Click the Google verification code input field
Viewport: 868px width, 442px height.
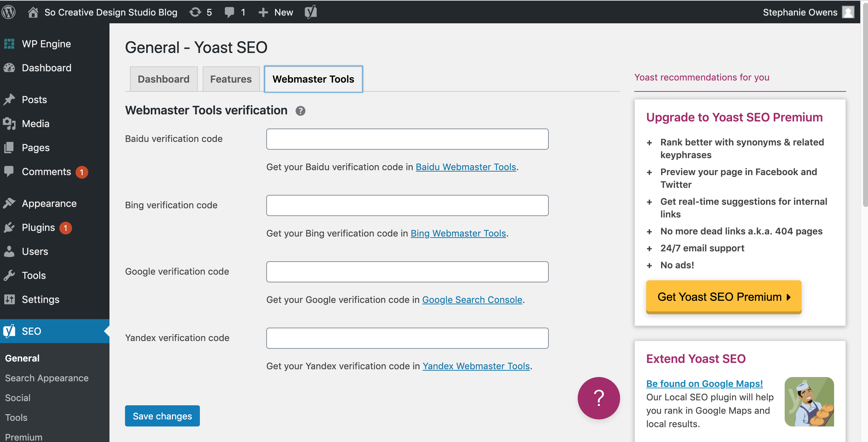coord(408,271)
